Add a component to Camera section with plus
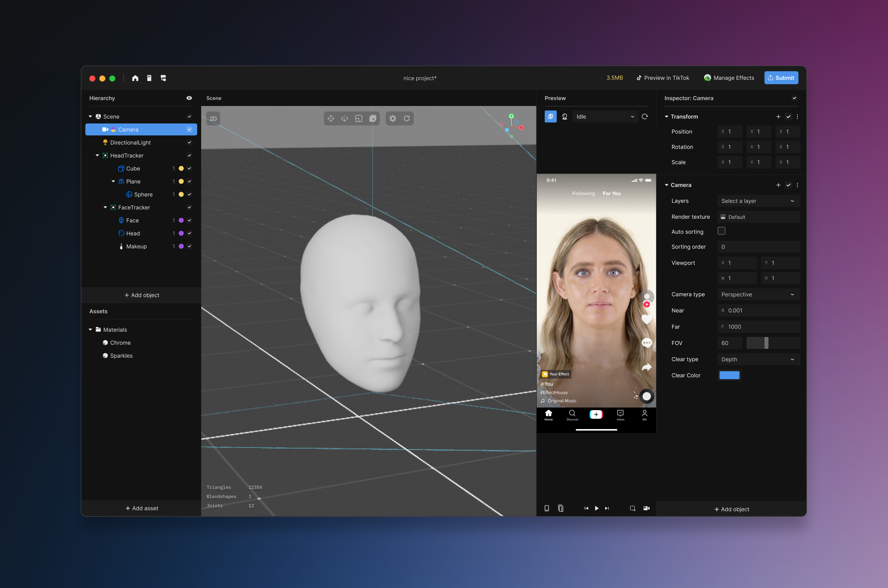This screenshot has height=588, width=888. pos(778,185)
